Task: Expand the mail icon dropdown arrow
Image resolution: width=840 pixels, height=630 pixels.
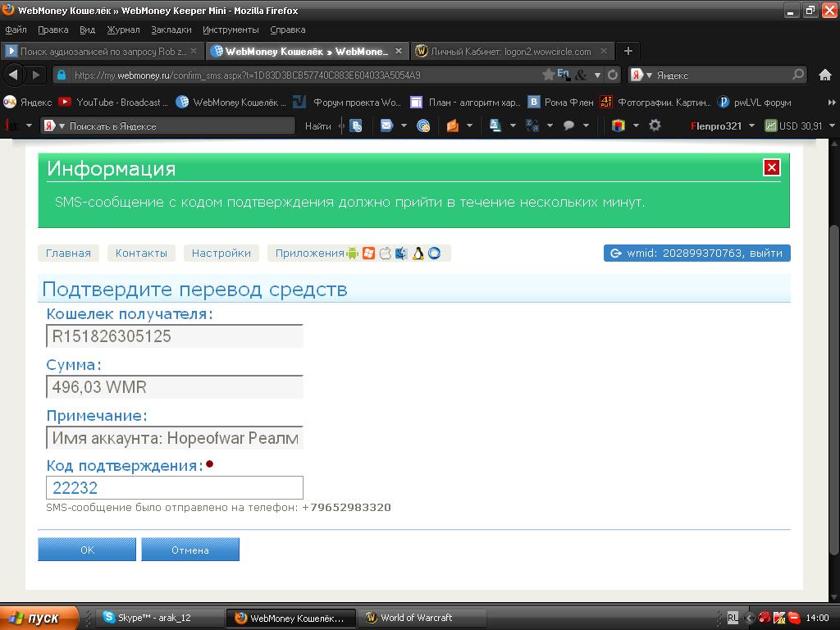Action: [404, 126]
